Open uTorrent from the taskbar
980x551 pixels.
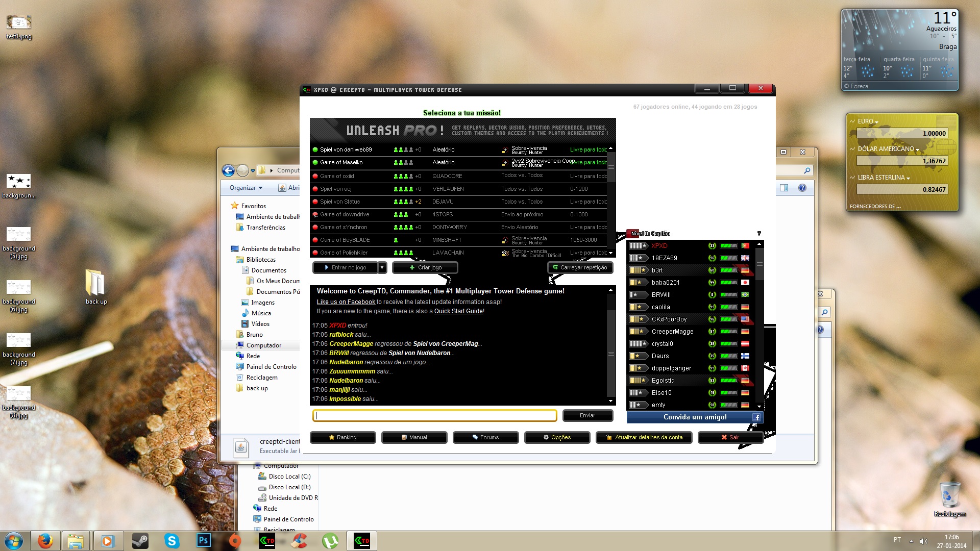point(330,541)
